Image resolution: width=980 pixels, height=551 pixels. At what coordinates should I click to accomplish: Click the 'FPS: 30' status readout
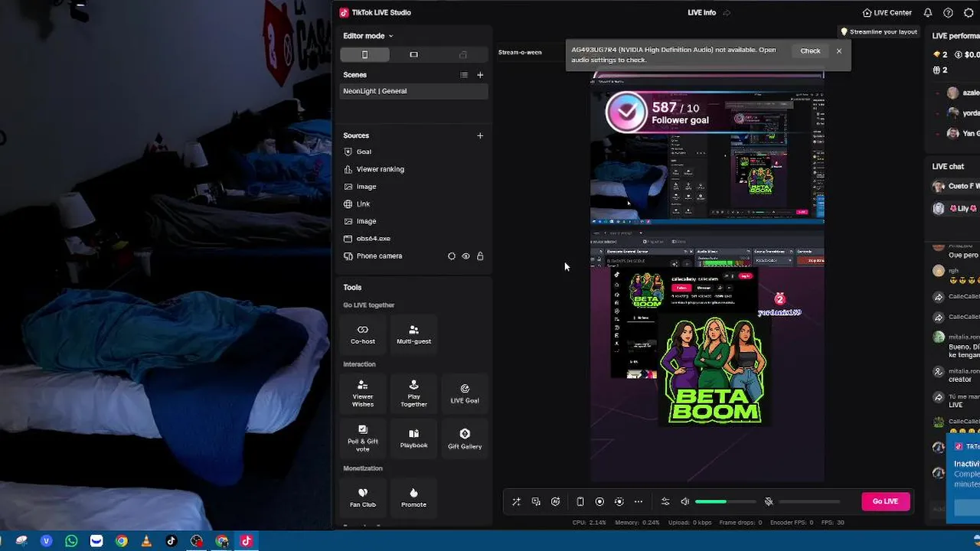(x=833, y=523)
